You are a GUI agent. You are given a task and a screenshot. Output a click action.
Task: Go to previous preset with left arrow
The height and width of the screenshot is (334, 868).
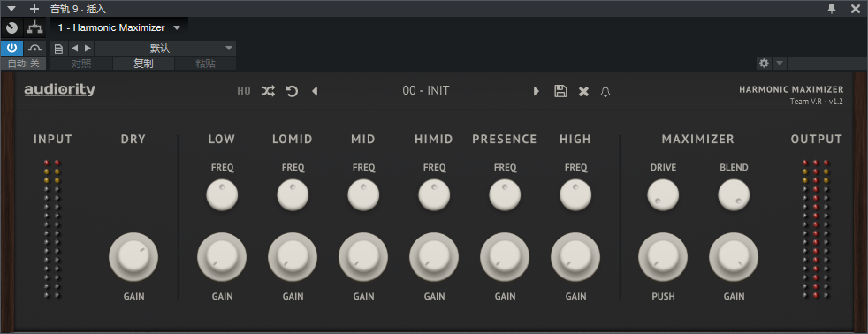pos(315,91)
